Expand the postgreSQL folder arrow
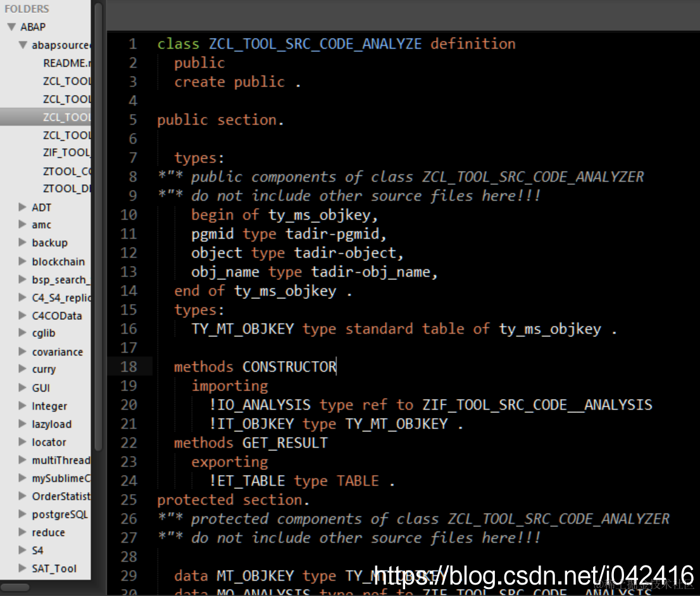The height and width of the screenshot is (596, 700). [x=22, y=514]
